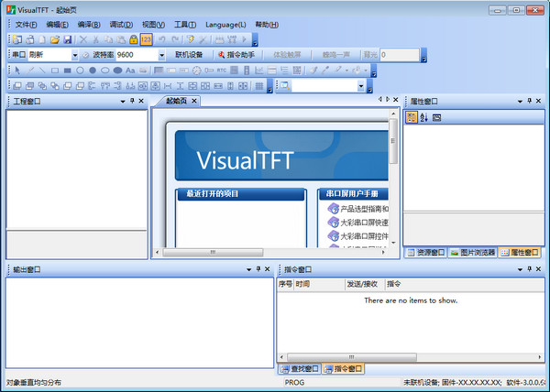The height and width of the screenshot is (392, 550).
Task: Click the paste clipboard icon
Action: coord(121,39)
